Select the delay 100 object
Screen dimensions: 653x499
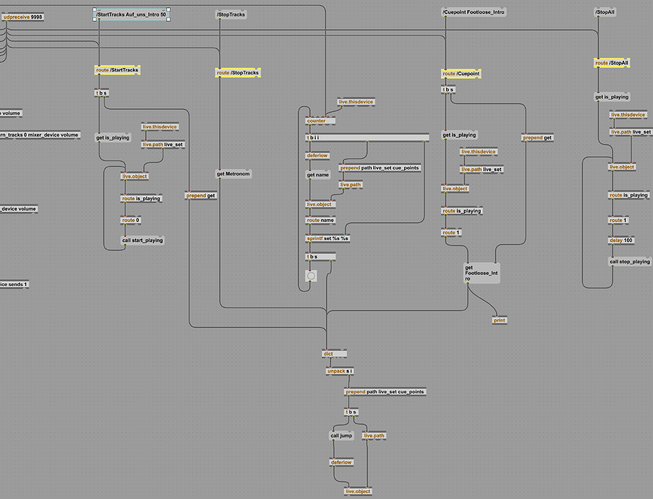click(x=622, y=240)
